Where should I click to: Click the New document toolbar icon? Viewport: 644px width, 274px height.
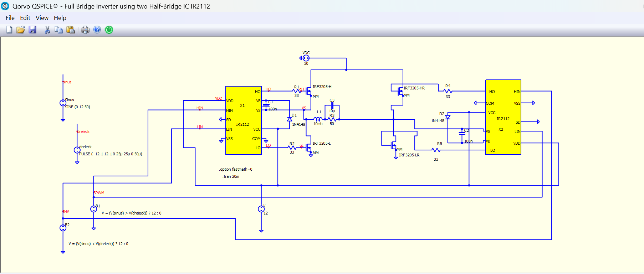[x=9, y=30]
